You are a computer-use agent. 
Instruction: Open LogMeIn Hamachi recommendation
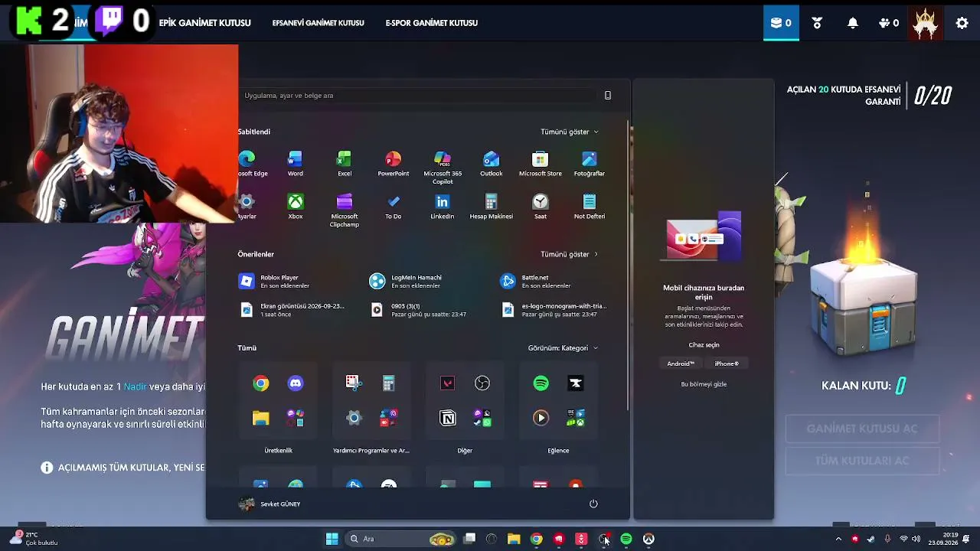406,282
